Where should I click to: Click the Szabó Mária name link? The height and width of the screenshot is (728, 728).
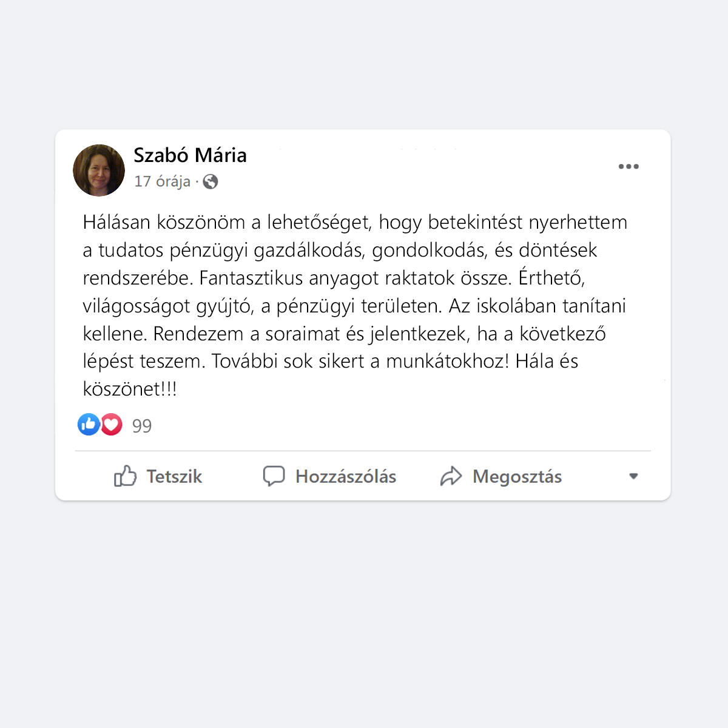pos(190,155)
